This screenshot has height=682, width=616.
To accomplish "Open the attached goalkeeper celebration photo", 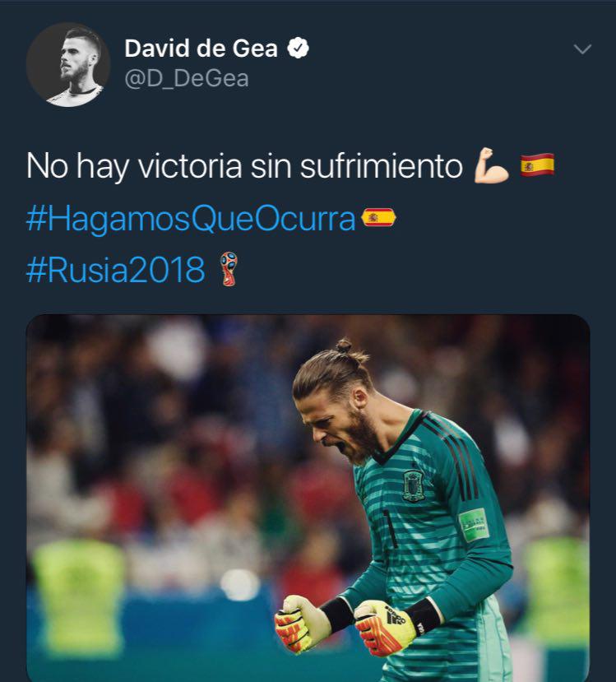I will (x=308, y=498).
